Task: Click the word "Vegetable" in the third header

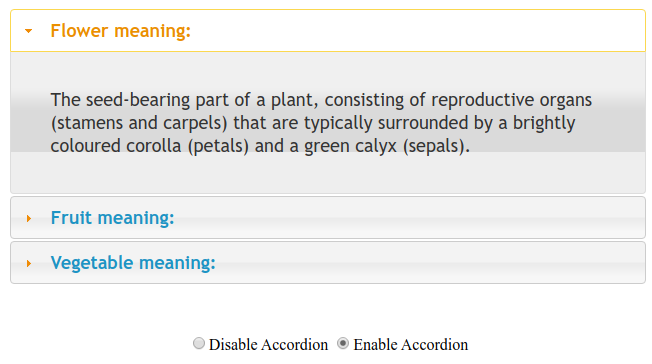Action: (x=91, y=263)
